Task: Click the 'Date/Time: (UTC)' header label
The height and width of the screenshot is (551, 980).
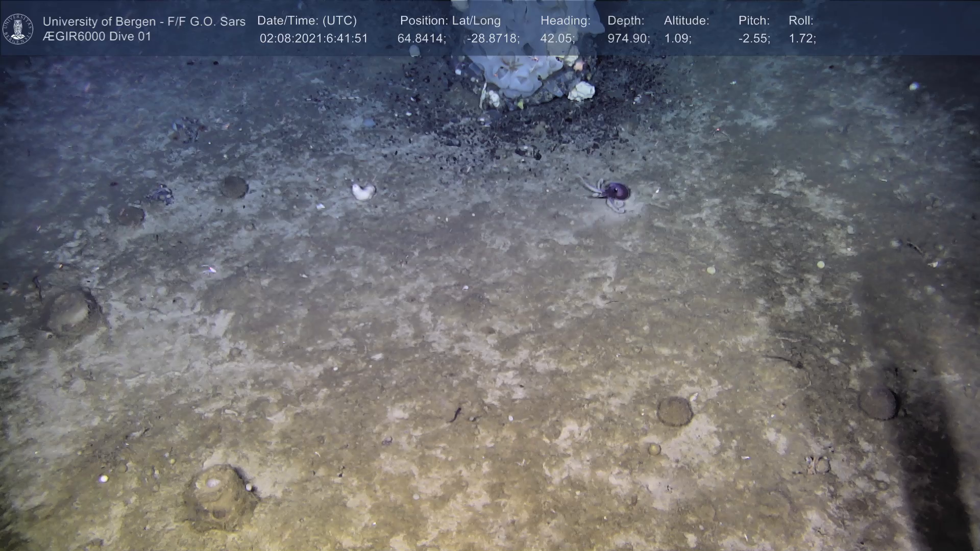Action: [307, 21]
